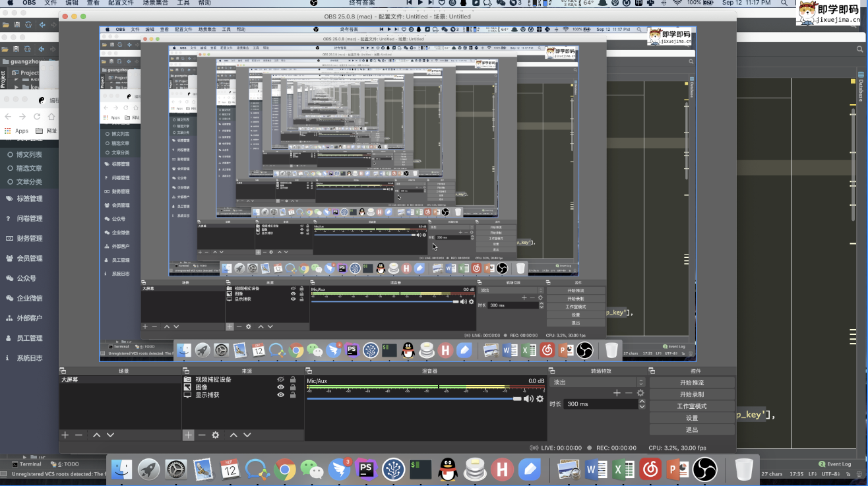This screenshot has height=486, width=868.
Task: Open the 工具 menu
Action: pyautogui.click(x=183, y=3)
